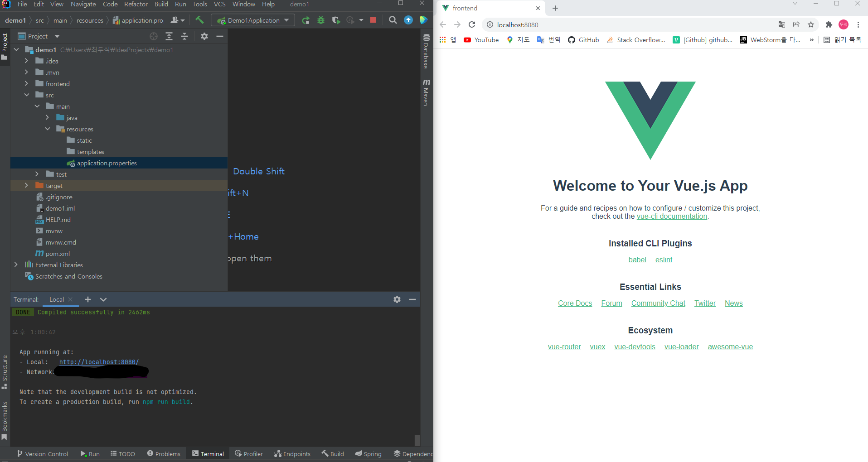Image resolution: width=868 pixels, height=462 pixels.
Task: Open the Chrome profile avatar
Action: [844, 24]
